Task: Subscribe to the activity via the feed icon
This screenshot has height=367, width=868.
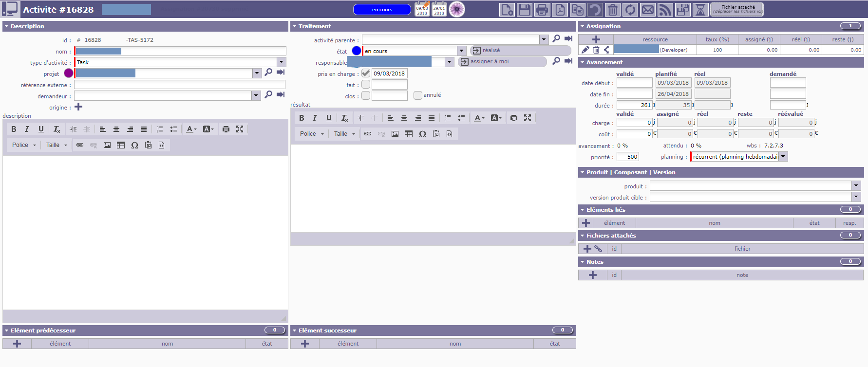Action: 665,10
